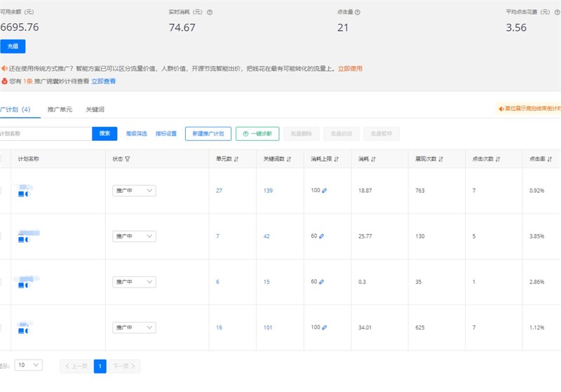Click the 3.56 average click cost value
Viewport: 561px width, 392px height.
[x=516, y=27]
